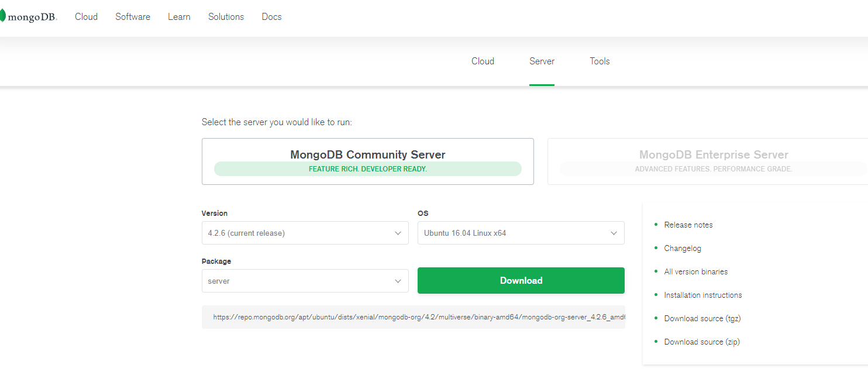The width and height of the screenshot is (868, 375).
Task: Click the Package field label
Action: pyautogui.click(x=216, y=262)
